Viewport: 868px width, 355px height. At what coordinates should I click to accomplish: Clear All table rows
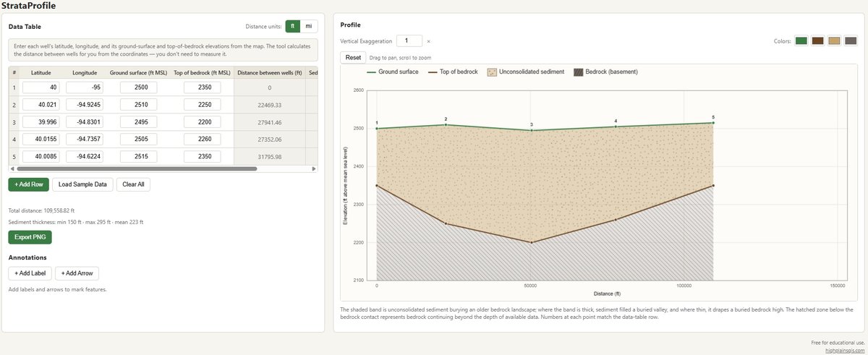133,184
